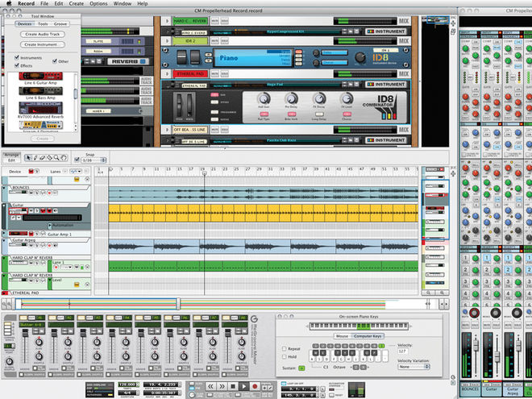Collapse the Guitar track
Image resolution: width=532 pixels, height=399 pixels.
pyautogui.click(x=4, y=206)
